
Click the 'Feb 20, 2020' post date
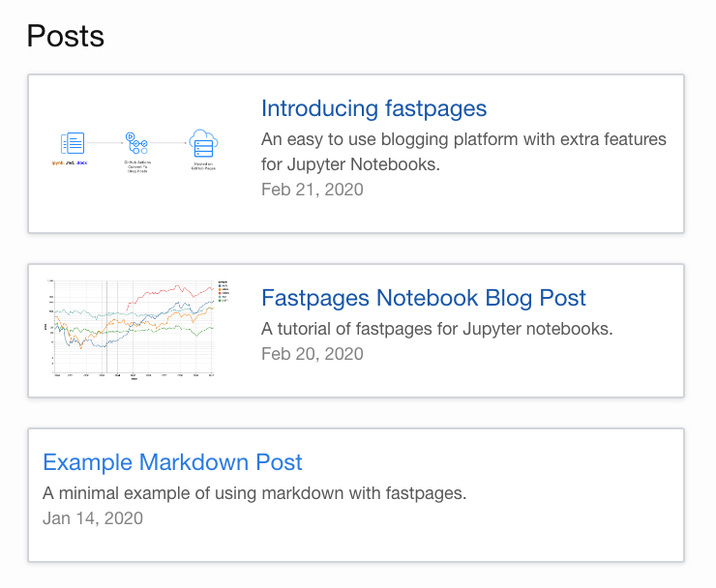tap(312, 354)
